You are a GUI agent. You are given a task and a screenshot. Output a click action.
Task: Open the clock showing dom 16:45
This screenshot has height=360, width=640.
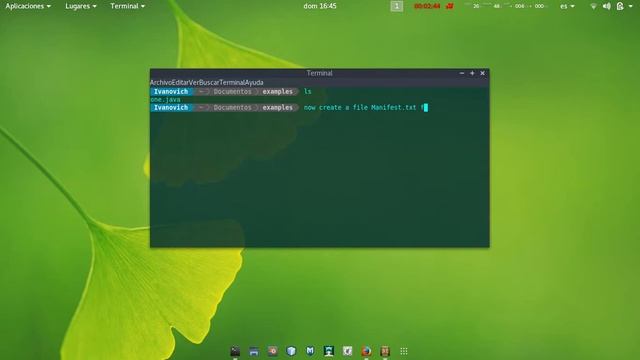[x=320, y=6]
